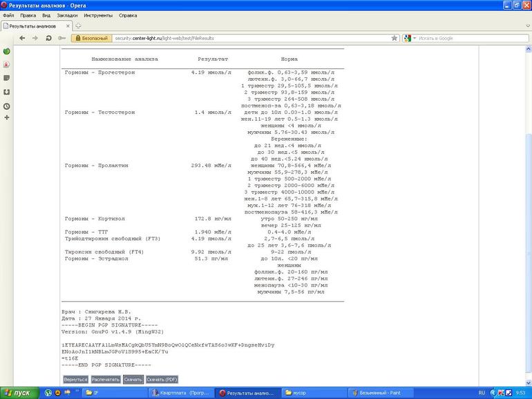Viewport: 532px width, 399px height.
Task: Go back with the back arrow
Action: coord(22,38)
